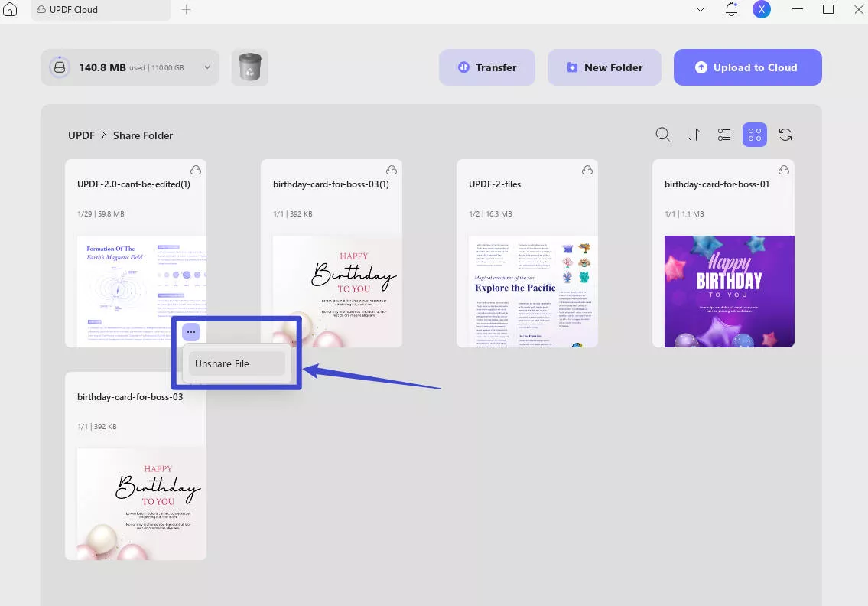Screen dimensions: 868x606
Task: Click the 1/2 | 16.3 MB info text
Action: click(490, 213)
